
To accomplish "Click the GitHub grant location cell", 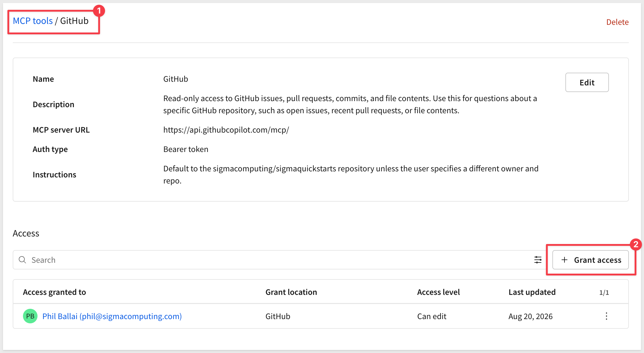I will click(x=278, y=316).
